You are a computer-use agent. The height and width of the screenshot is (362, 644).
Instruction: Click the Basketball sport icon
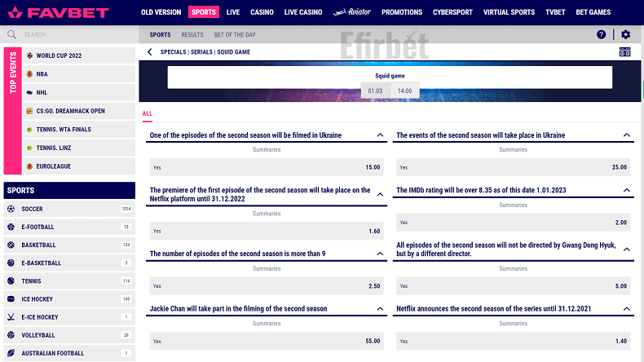point(11,245)
